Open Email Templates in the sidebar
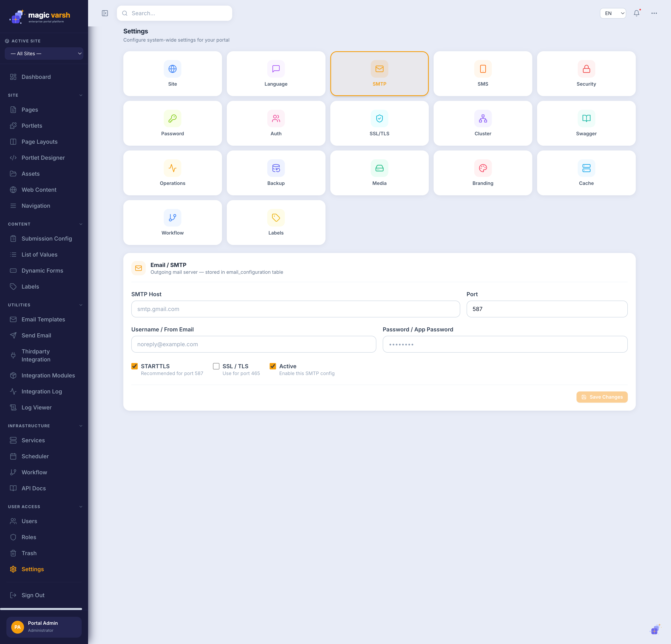671x644 pixels. [x=44, y=319]
